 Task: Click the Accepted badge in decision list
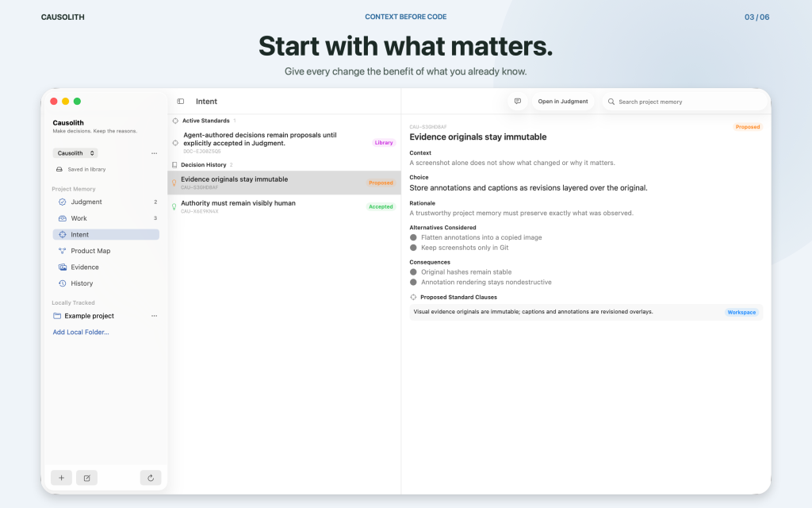click(381, 206)
